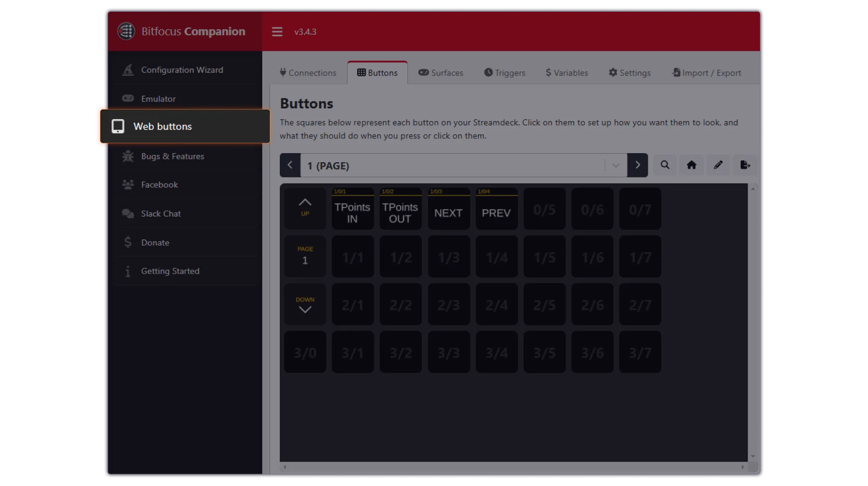Switch to the Connections tab

[x=308, y=73]
